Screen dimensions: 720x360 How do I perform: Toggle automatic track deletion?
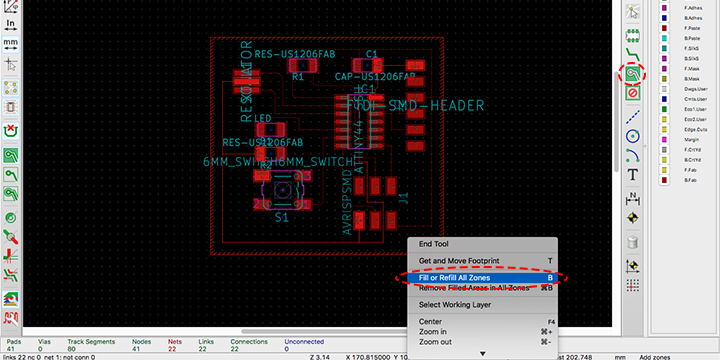coord(11,130)
